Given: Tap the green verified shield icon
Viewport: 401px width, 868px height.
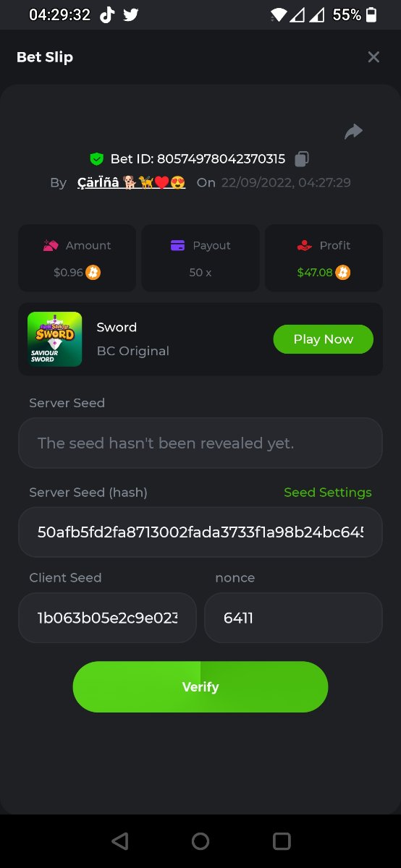Looking at the screenshot, I should pyautogui.click(x=96, y=158).
